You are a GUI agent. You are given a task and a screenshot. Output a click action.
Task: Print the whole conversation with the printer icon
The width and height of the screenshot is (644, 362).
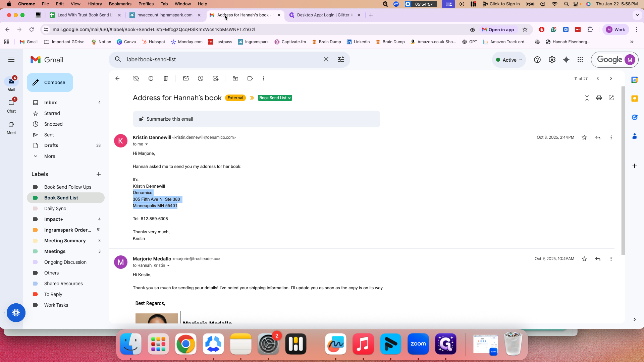pos(599,98)
